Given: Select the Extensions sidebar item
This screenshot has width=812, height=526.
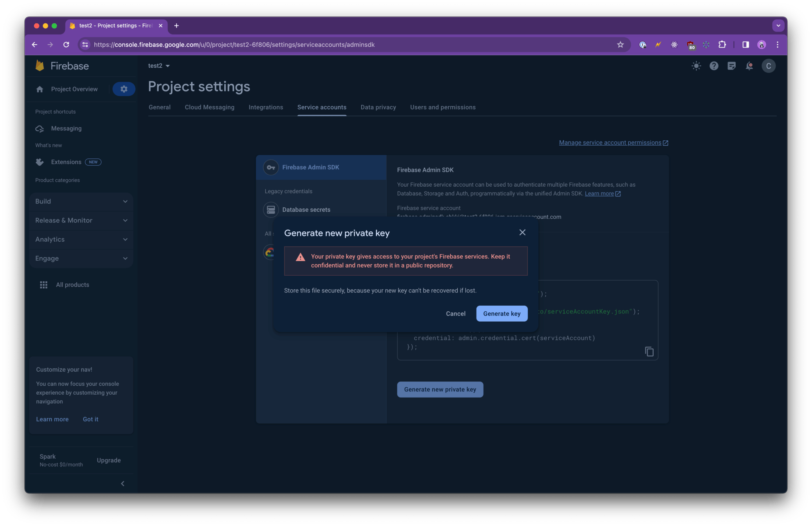Looking at the screenshot, I should 66,162.
